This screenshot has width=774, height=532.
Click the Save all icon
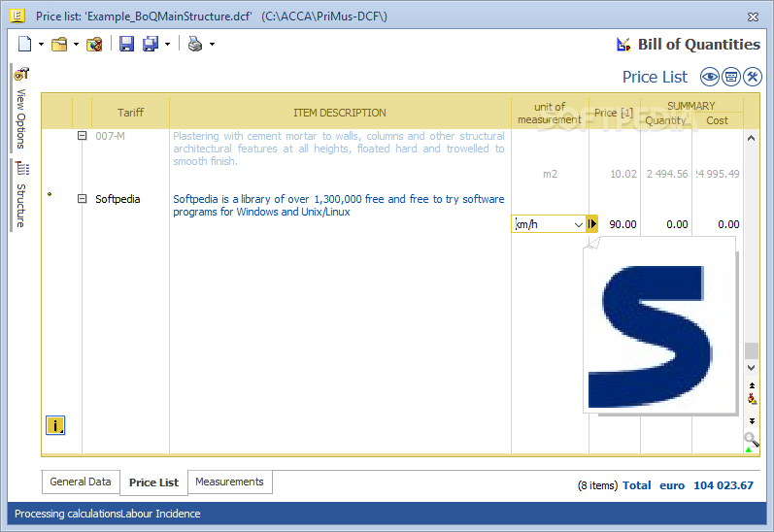[x=151, y=44]
